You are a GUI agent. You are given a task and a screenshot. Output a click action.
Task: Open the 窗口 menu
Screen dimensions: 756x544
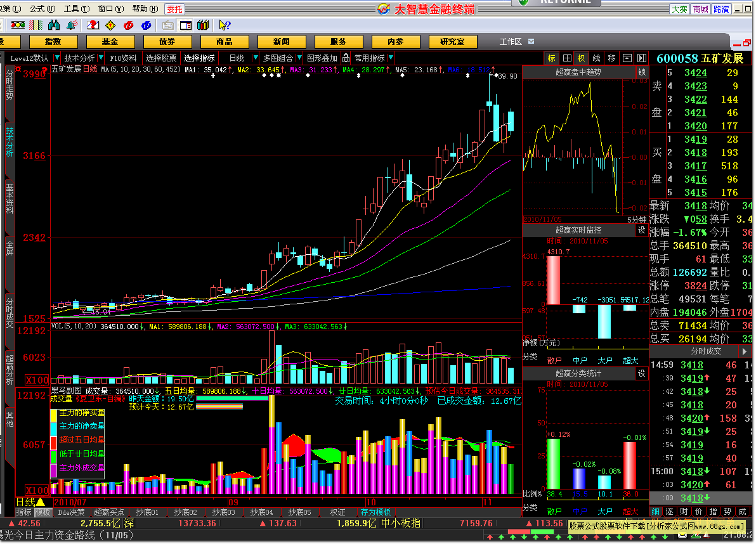(111, 9)
